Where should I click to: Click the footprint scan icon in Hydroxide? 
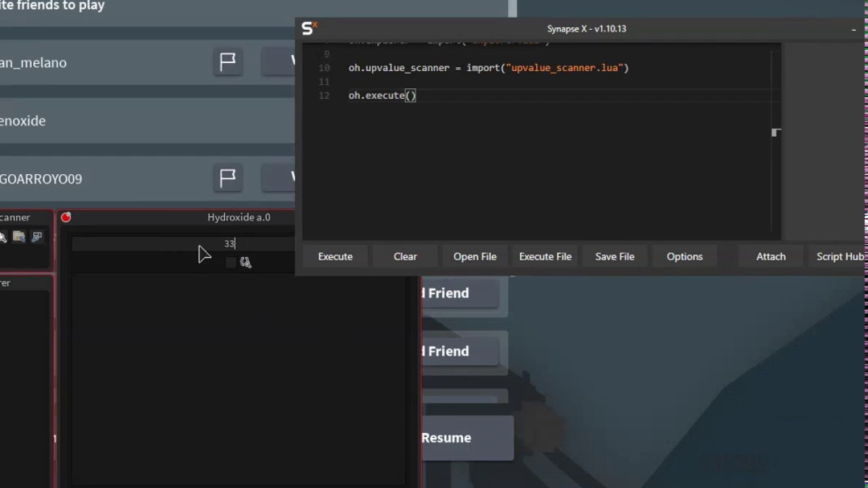(245, 262)
